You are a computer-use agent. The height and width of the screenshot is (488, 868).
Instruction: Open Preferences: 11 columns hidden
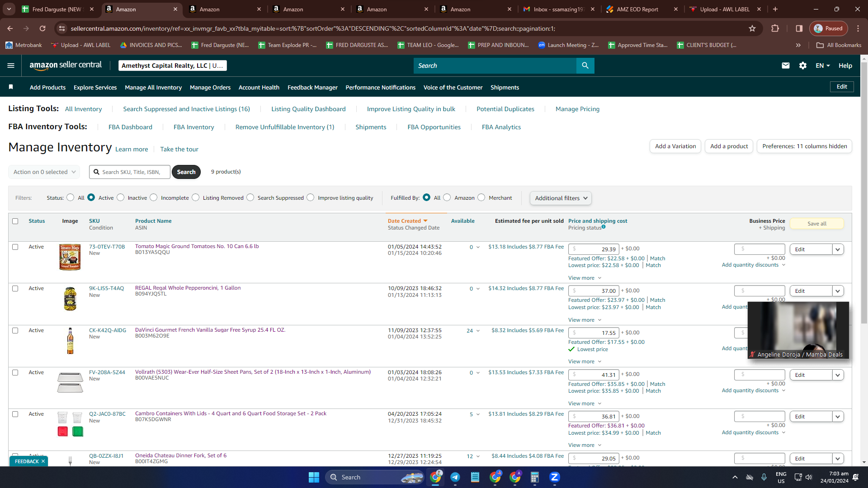coord(805,146)
